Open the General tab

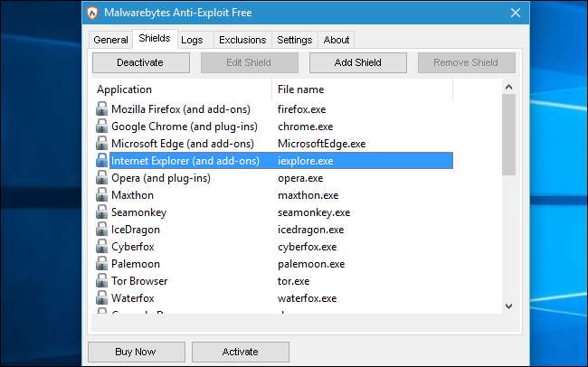tap(110, 40)
